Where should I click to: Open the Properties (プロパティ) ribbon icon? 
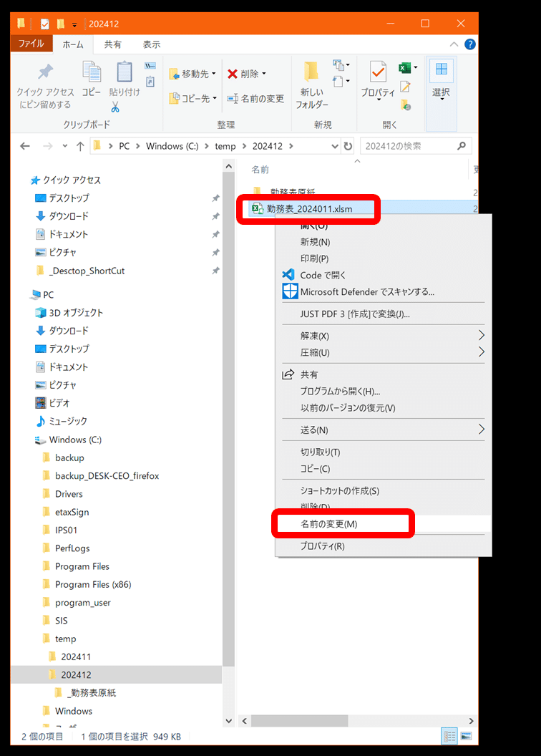click(378, 80)
